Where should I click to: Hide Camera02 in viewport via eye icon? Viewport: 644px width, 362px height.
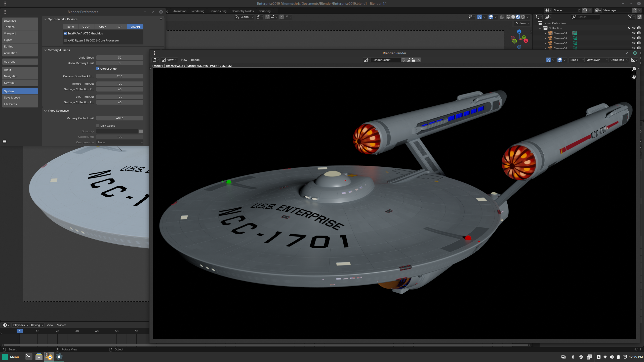[x=634, y=38]
